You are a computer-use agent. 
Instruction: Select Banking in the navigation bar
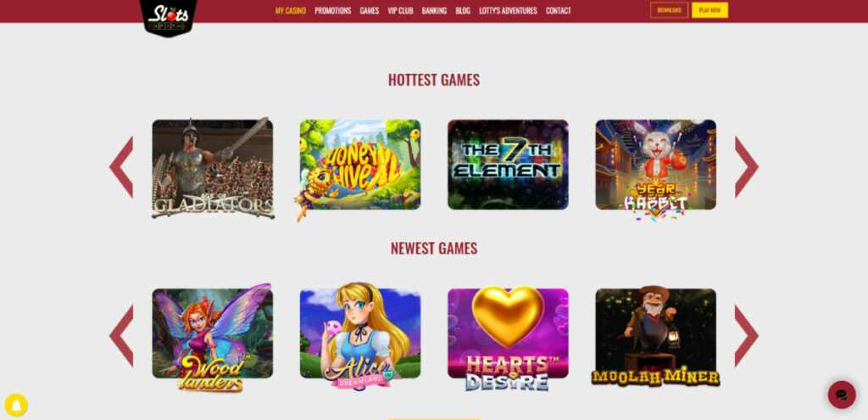pyautogui.click(x=434, y=10)
